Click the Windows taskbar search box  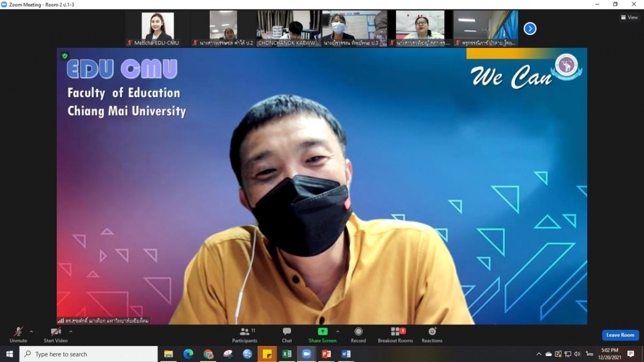coord(89,354)
